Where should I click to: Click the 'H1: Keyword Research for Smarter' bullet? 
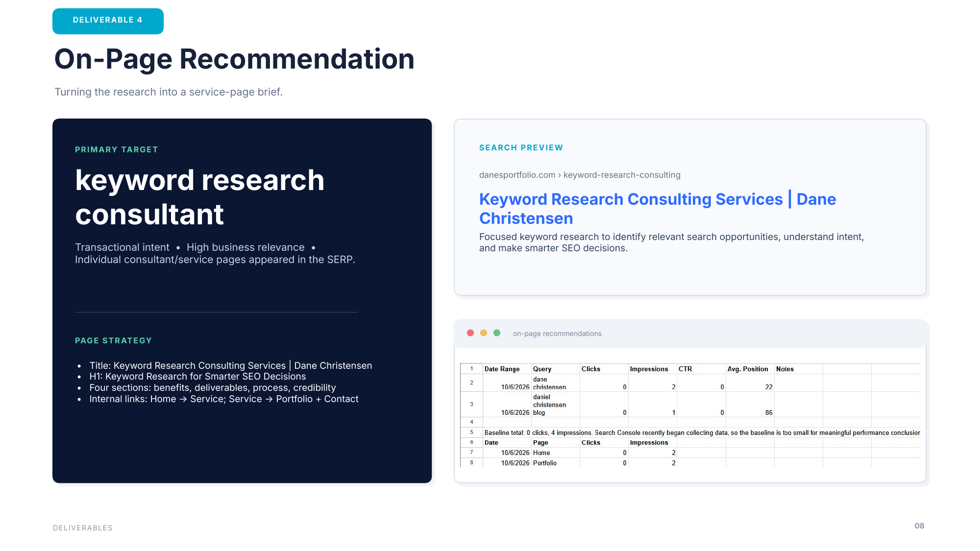(197, 376)
